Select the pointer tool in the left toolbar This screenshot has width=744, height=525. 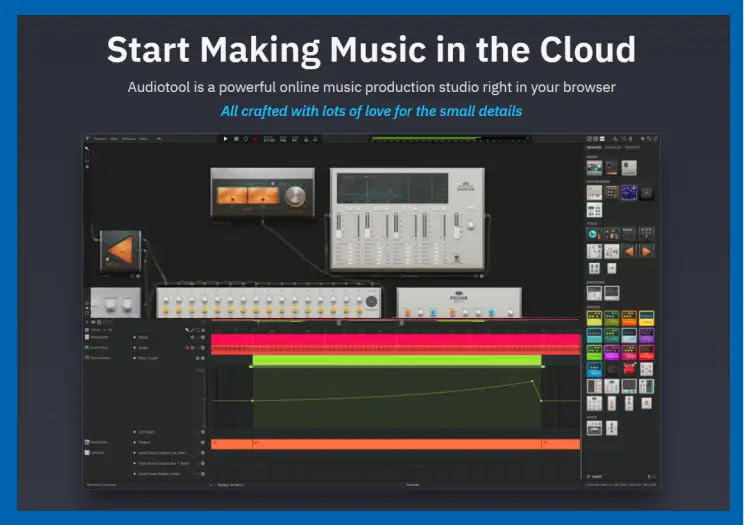click(x=87, y=149)
